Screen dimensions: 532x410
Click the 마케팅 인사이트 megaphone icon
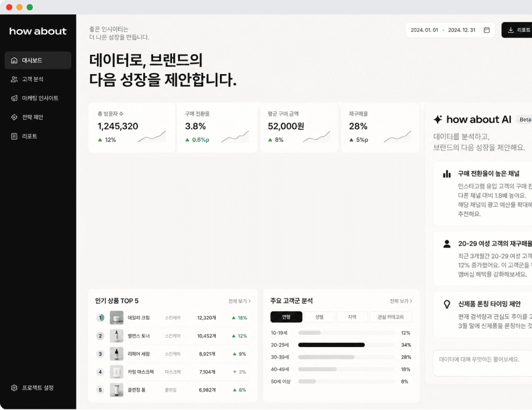pyautogui.click(x=14, y=98)
